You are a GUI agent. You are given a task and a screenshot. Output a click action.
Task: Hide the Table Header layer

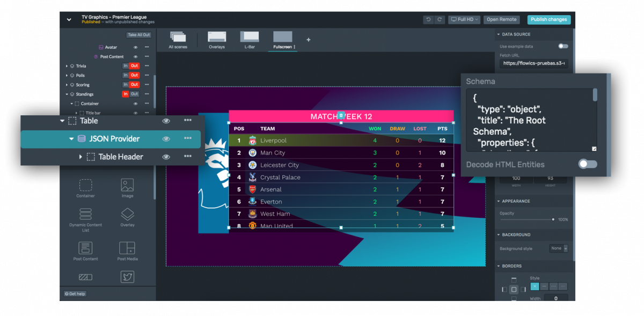pos(166,157)
